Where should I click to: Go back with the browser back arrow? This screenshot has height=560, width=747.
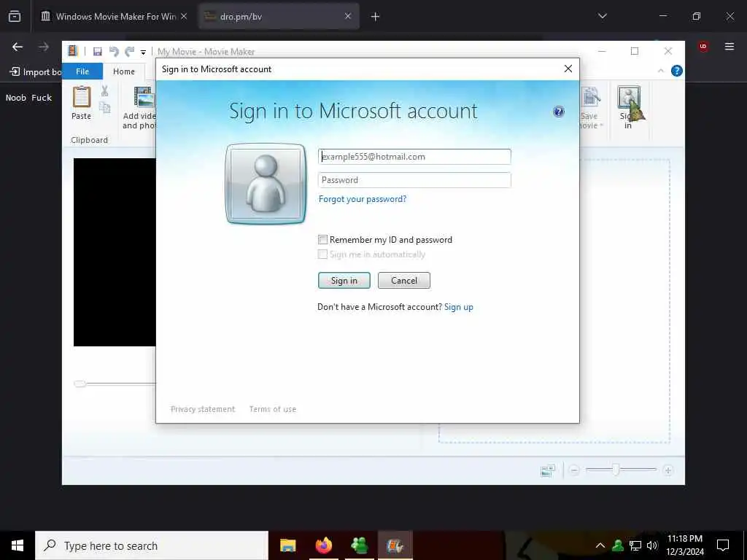(18, 47)
